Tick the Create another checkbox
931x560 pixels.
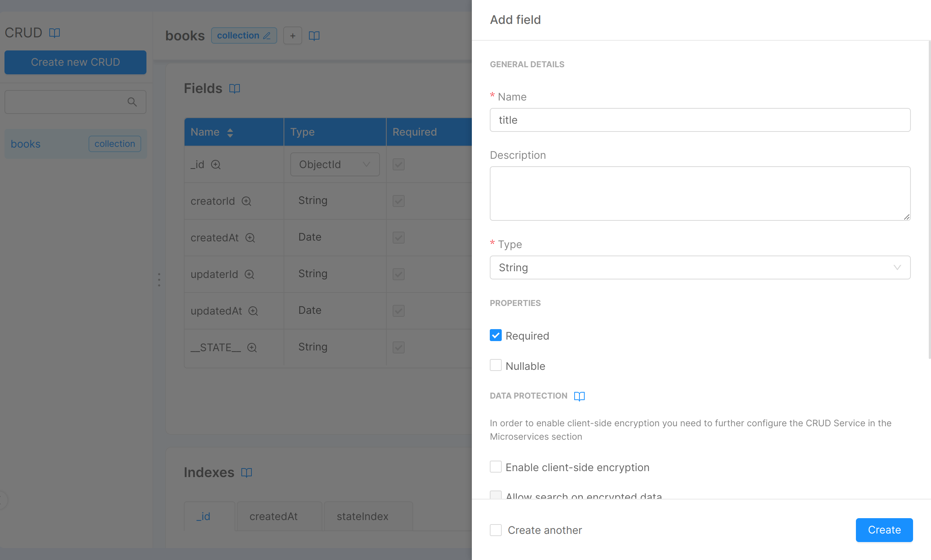pos(495,530)
